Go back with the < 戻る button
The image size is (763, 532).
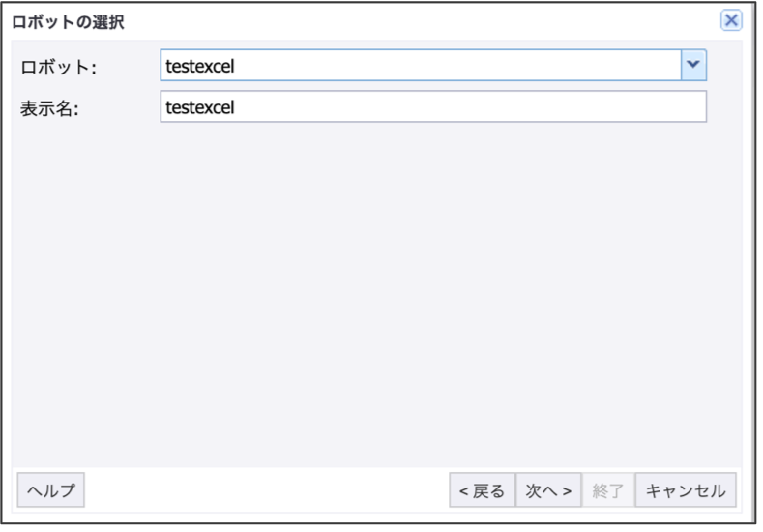tap(482, 490)
